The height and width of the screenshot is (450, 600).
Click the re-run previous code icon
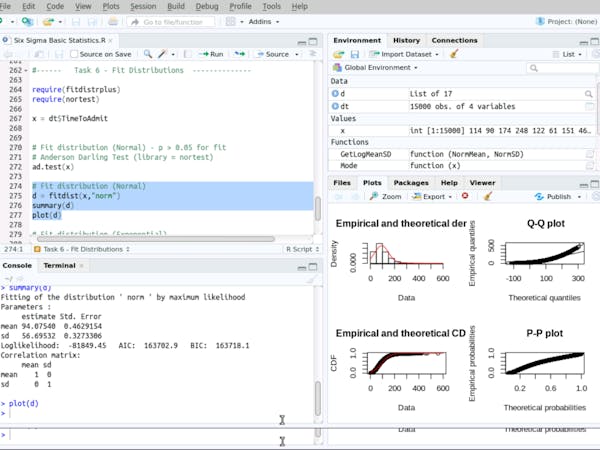click(240, 54)
